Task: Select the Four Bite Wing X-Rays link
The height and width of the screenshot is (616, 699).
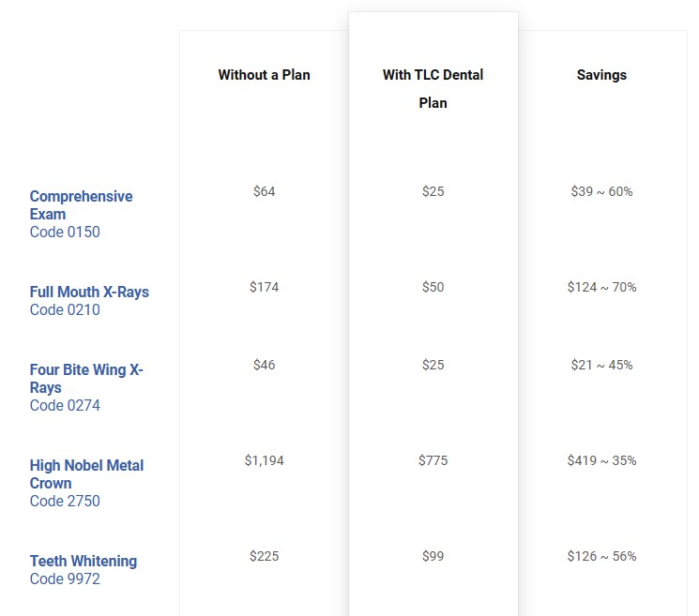Action: 85,378
